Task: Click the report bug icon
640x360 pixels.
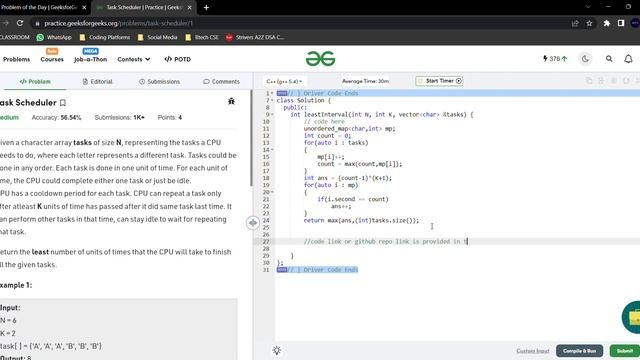Action: pyautogui.click(x=231, y=101)
